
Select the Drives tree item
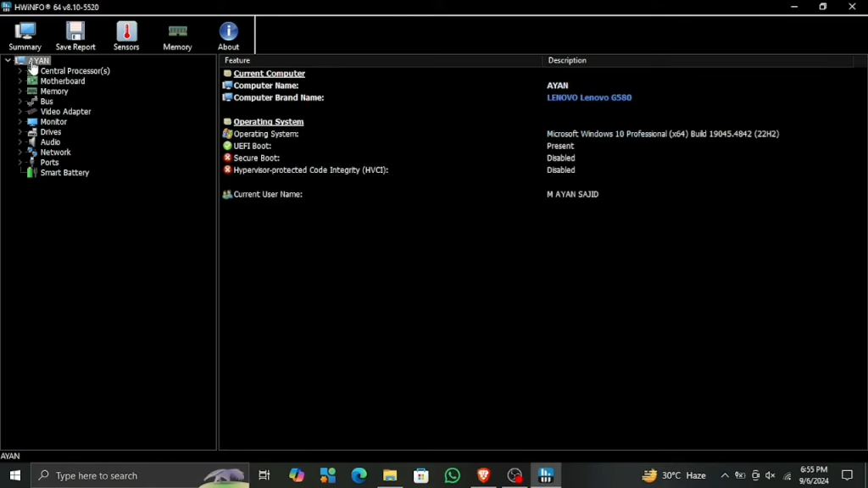[x=50, y=131]
